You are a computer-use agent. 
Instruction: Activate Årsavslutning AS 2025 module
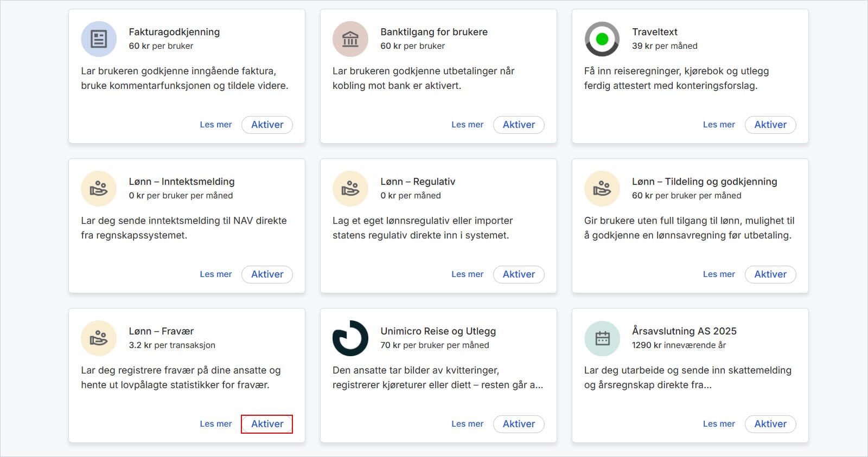coord(770,424)
